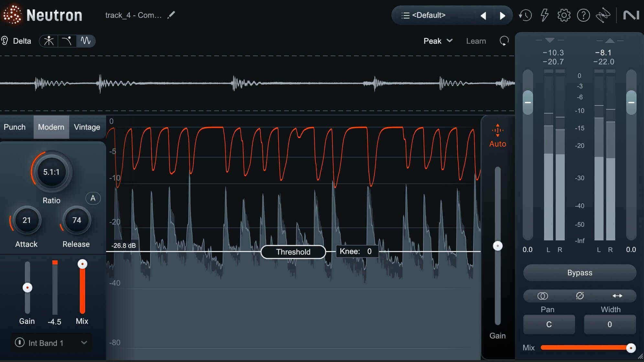Select the waveform mode icon
The image size is (644, 362).
coord(86,41)
